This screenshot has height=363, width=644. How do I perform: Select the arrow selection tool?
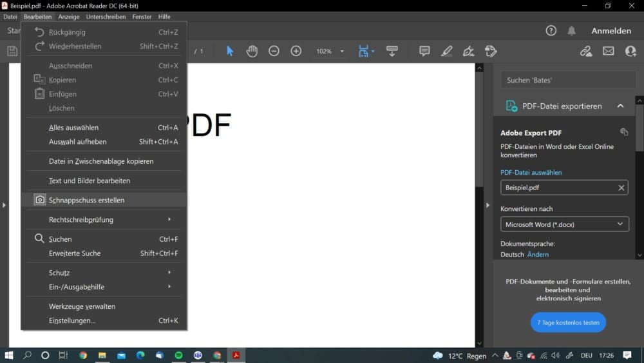[230, 51]
